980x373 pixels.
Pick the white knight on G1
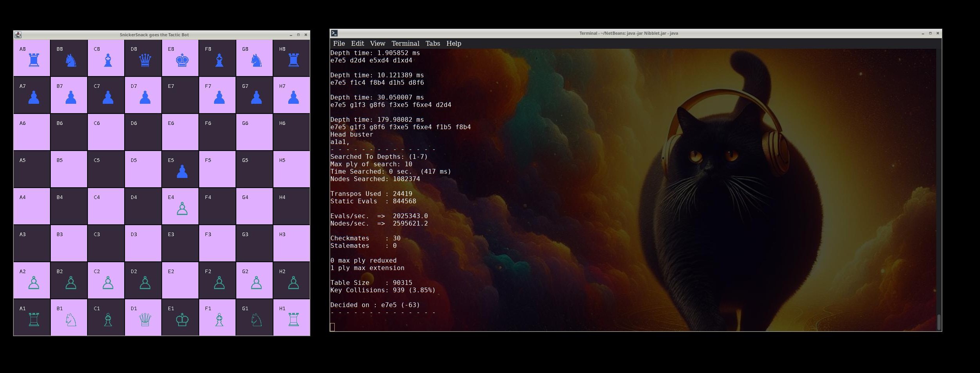[256, 320]
